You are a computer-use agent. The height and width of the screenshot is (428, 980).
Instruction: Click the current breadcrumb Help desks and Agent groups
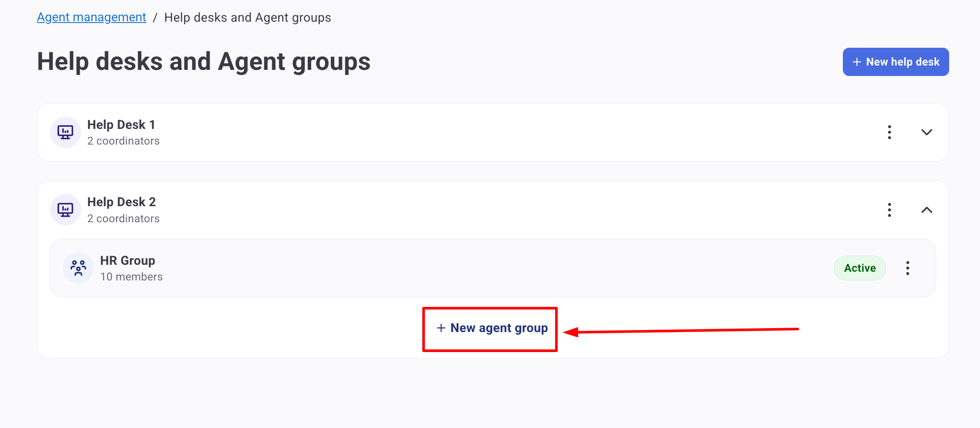[x=247, y=17]
